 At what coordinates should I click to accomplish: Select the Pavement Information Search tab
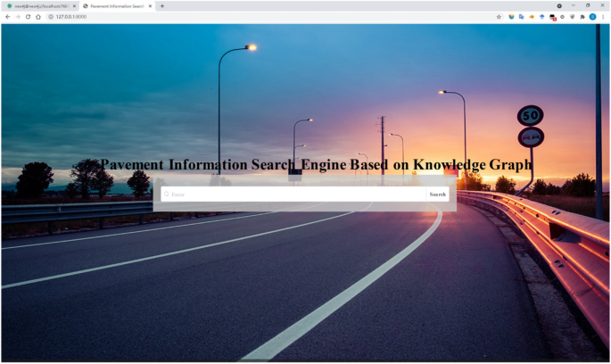(x=116, y=5)
